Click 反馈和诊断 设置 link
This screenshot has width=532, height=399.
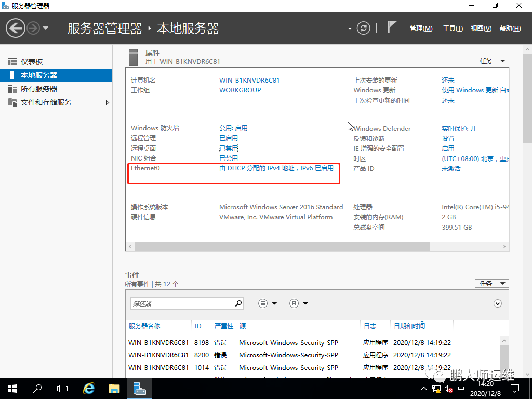[448, 138]
